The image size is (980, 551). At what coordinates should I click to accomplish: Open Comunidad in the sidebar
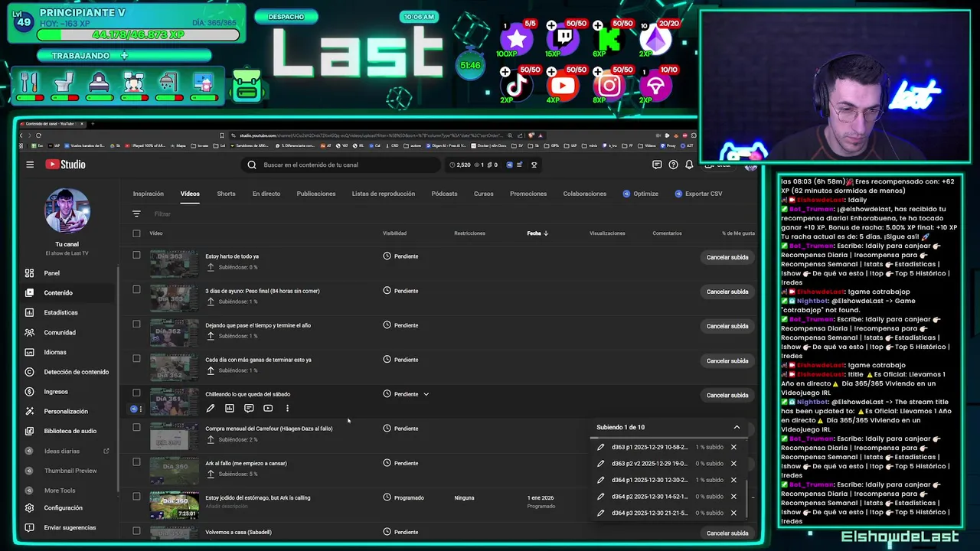click(59, 332)
